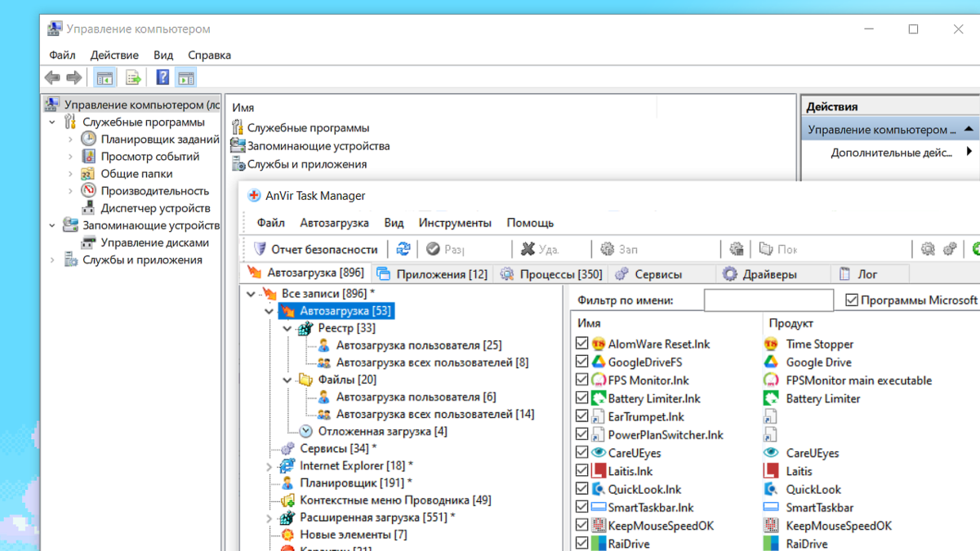The height and width of the screenshot is (551, 980).
Task: Click the shield icon of Отчет безопасности
Action: tap(260, 249)
